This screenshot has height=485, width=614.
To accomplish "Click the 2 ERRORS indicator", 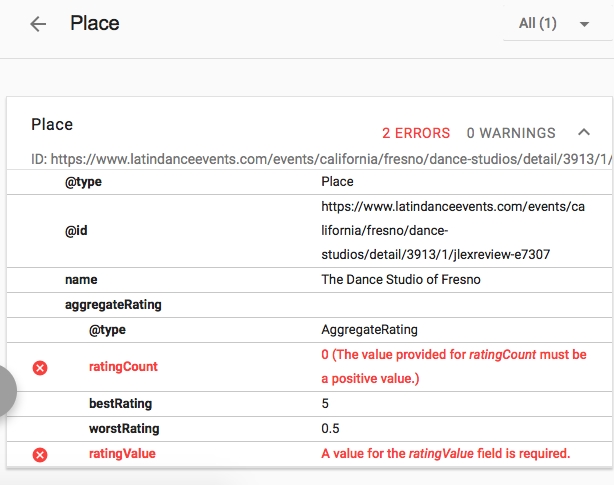I will (415, 133).
